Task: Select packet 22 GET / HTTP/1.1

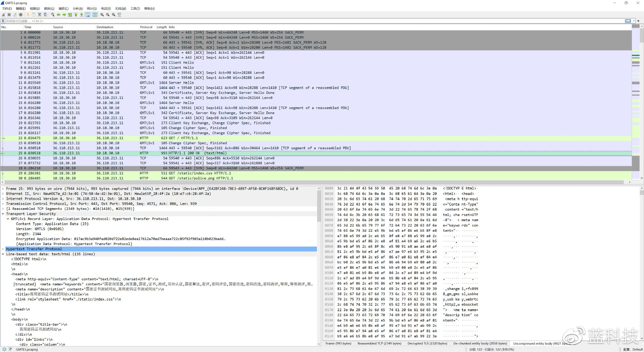Action: coord(183,138)
